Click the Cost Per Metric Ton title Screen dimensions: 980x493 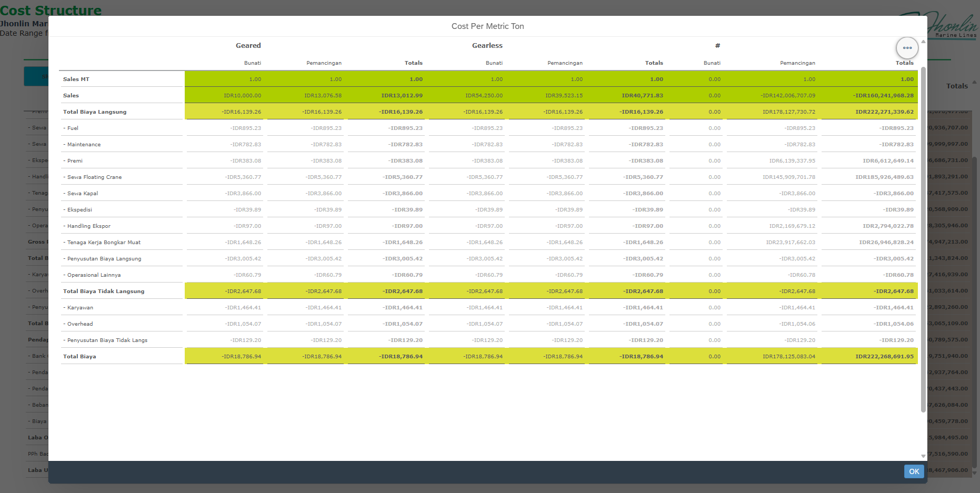[x=487, y=26]
